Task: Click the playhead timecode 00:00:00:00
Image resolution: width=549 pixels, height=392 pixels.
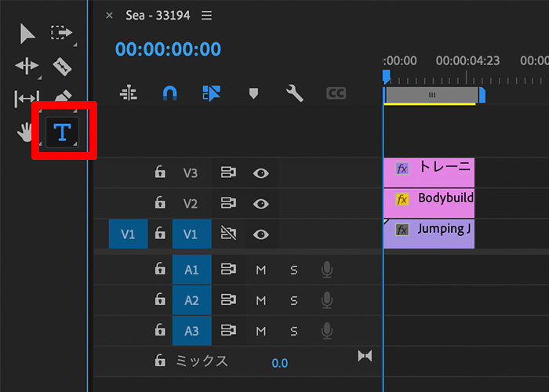Action: (x=168, y=49)
